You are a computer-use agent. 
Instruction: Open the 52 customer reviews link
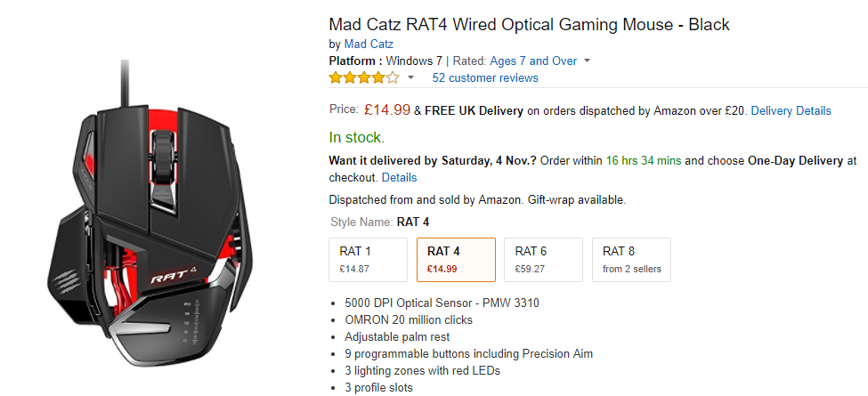485,77
